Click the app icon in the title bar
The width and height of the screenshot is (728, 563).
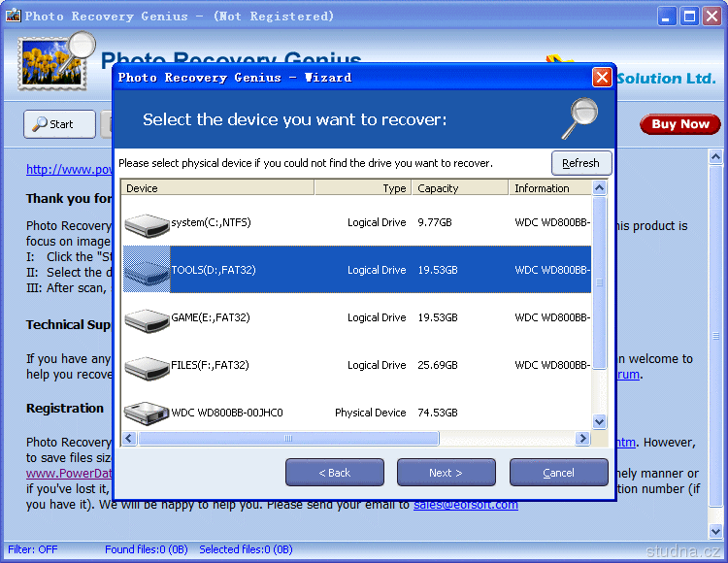(13, 16)
